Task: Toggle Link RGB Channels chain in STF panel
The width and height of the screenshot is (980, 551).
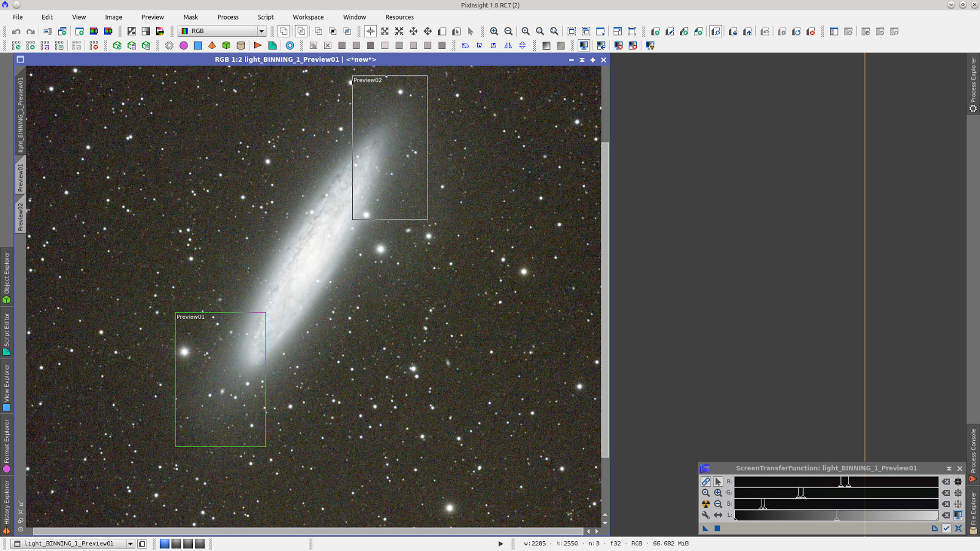Action: click(705, 482)
